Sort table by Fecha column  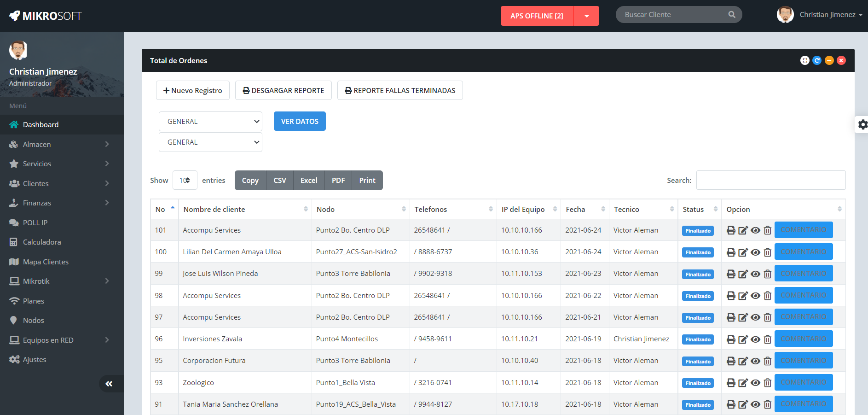point(585,209)
